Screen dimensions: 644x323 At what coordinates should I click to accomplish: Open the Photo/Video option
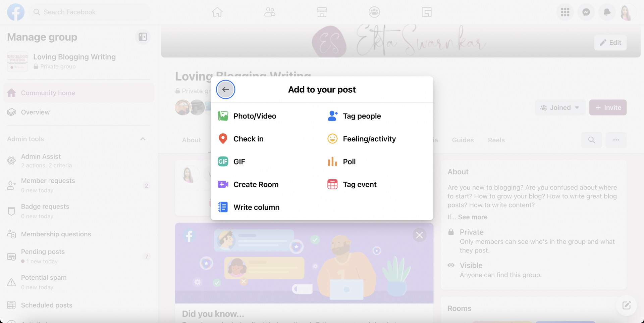tap(255, 116)
